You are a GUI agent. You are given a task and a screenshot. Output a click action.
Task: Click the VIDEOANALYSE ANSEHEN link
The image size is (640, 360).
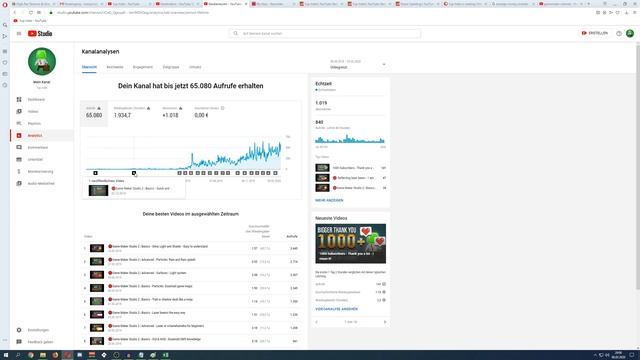pyautogui.click(x=336, y=309)
